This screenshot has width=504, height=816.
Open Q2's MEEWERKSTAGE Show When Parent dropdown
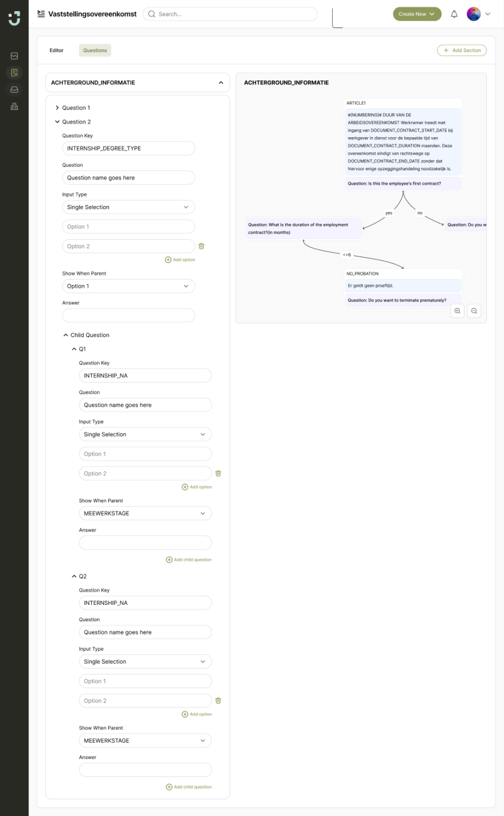pyautogui.click(x=146, y=741)
